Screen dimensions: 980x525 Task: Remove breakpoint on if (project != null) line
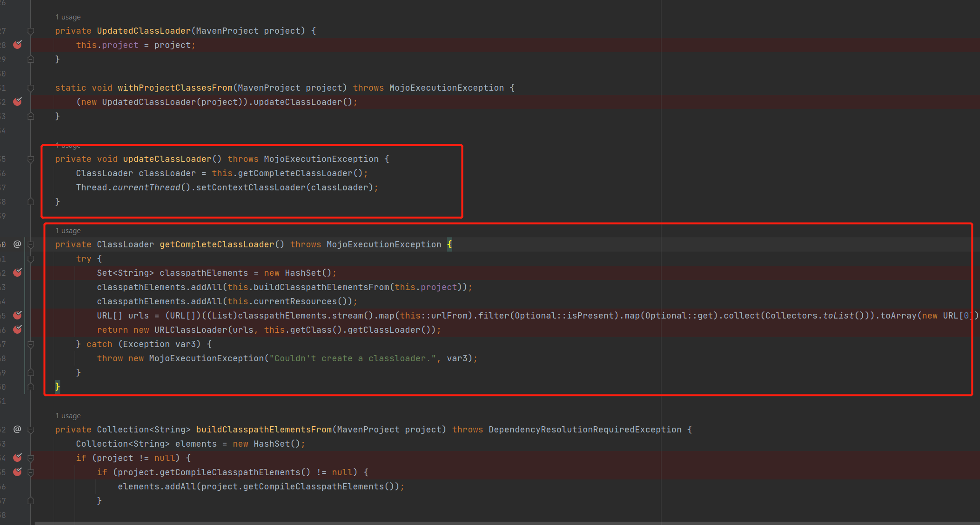coord(18,458)
